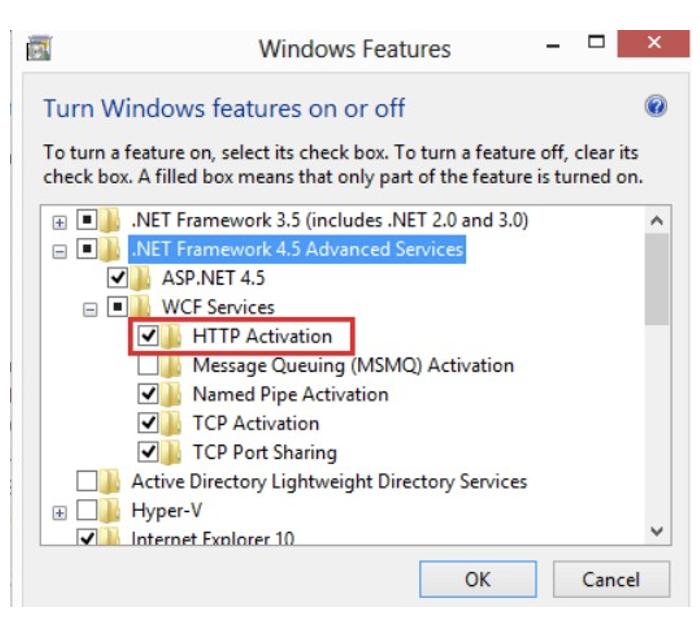Screen dimensions: 700x620
Task: Uncheck the TCP Port Sharing checkbox
Action: click(148, 452)
